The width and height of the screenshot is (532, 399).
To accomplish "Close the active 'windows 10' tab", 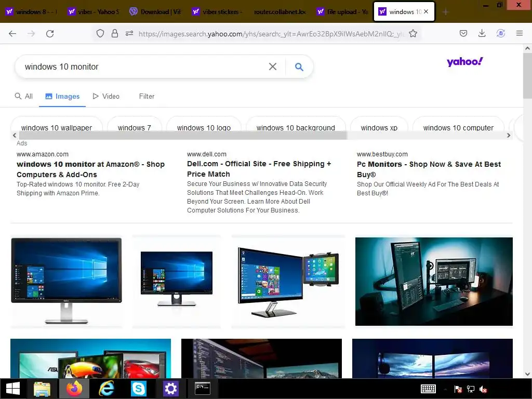I will tap(426, 11).
